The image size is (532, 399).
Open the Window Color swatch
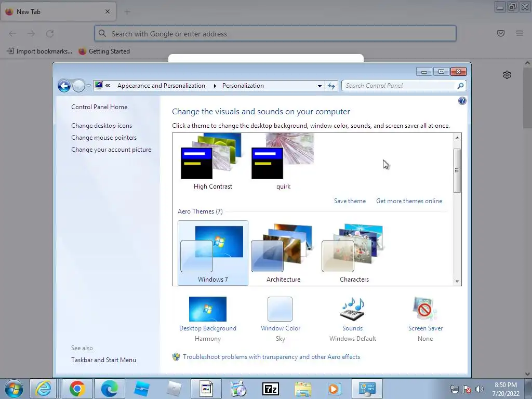[280, 309]
